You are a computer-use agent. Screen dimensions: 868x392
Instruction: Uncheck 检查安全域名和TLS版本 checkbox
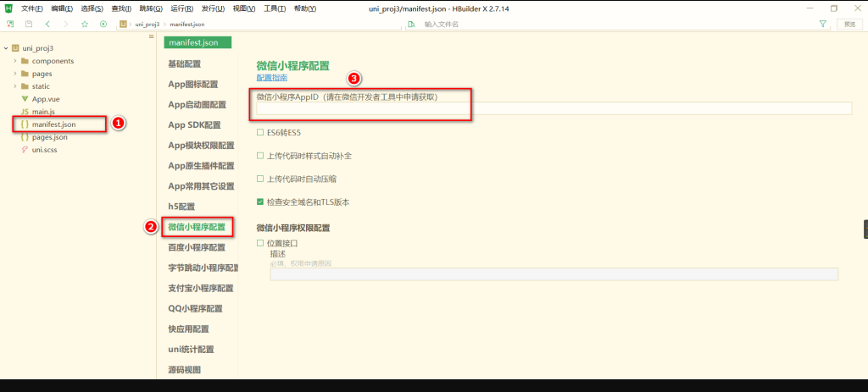point(260,202)
